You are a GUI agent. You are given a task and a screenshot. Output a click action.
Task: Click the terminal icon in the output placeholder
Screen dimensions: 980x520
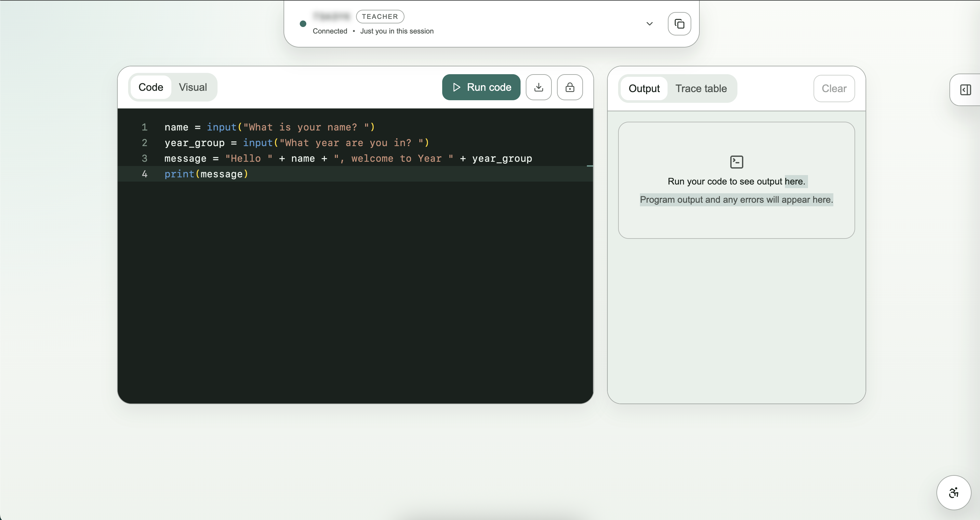[x=736, y=161]
